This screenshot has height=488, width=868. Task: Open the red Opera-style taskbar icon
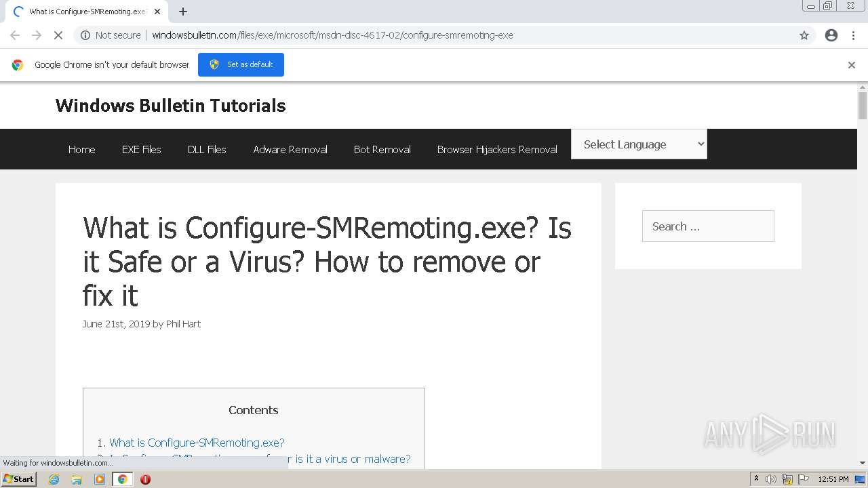145,479
